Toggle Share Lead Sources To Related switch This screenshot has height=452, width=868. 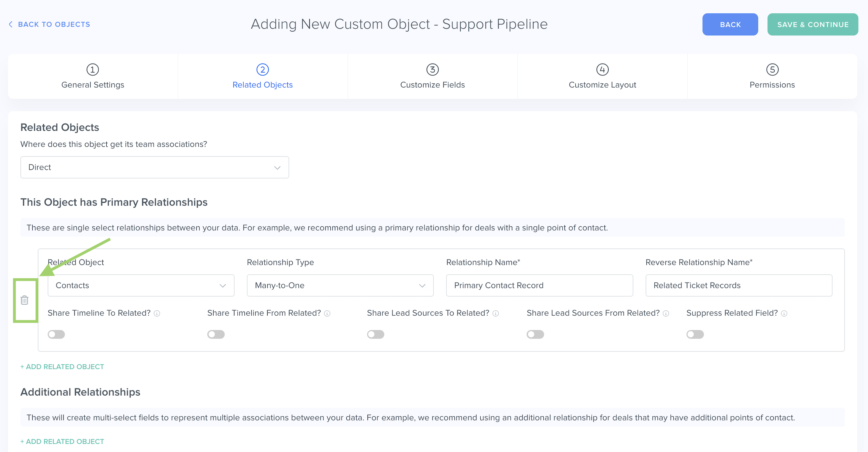pyautogui.click(x=375, y=334)
